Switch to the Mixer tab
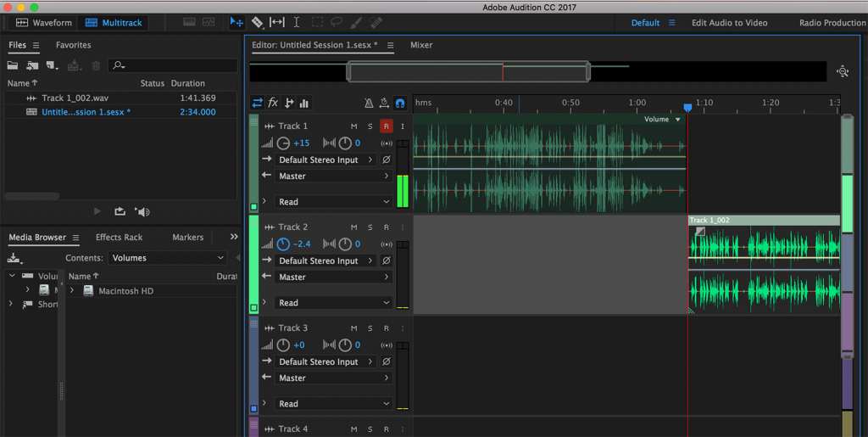 421,45
